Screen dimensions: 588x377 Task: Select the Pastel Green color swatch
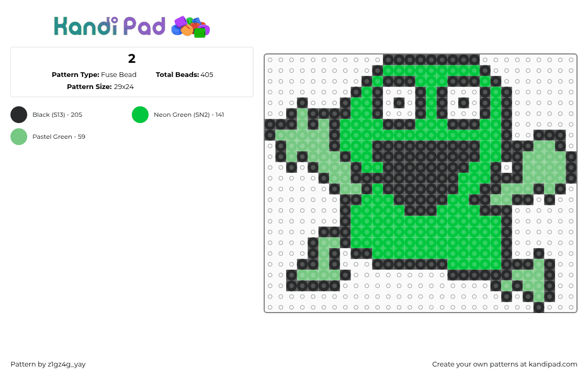(x=19, y=137)
